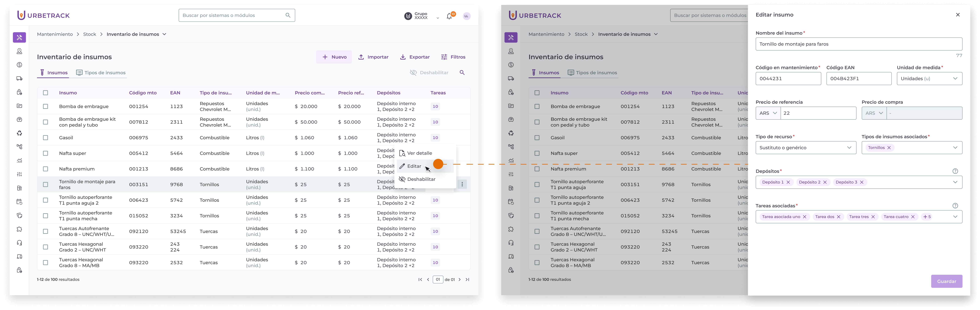Image resolution: width=980 pixels, height=310 pixels.
Task: Remove the Depósito 2 chip
Action: point(825,182)
